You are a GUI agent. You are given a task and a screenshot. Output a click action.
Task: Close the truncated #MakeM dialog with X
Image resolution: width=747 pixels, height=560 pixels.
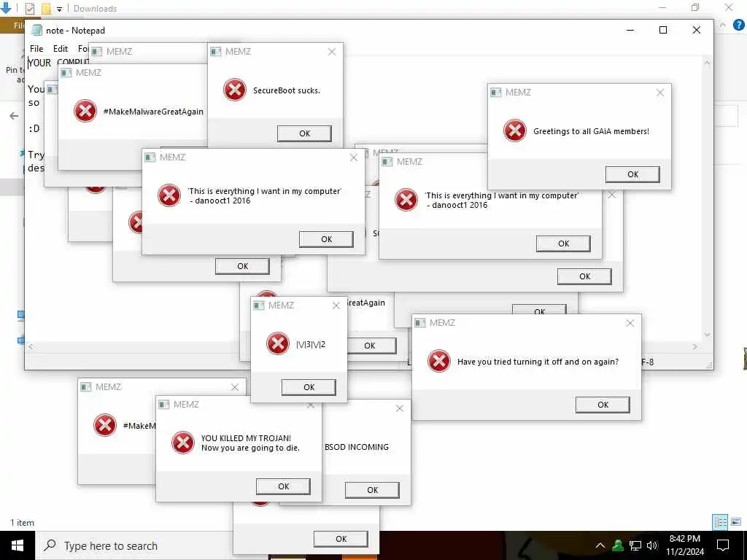tap(235, 387)
